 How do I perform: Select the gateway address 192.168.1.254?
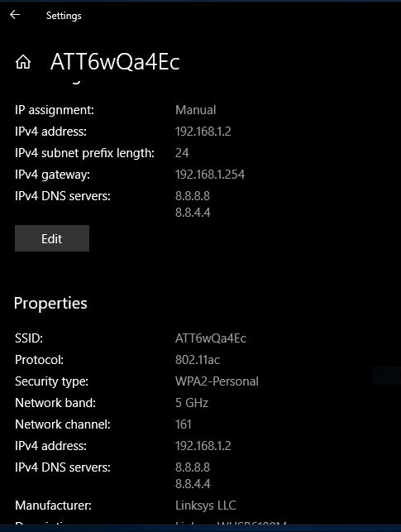210,175
